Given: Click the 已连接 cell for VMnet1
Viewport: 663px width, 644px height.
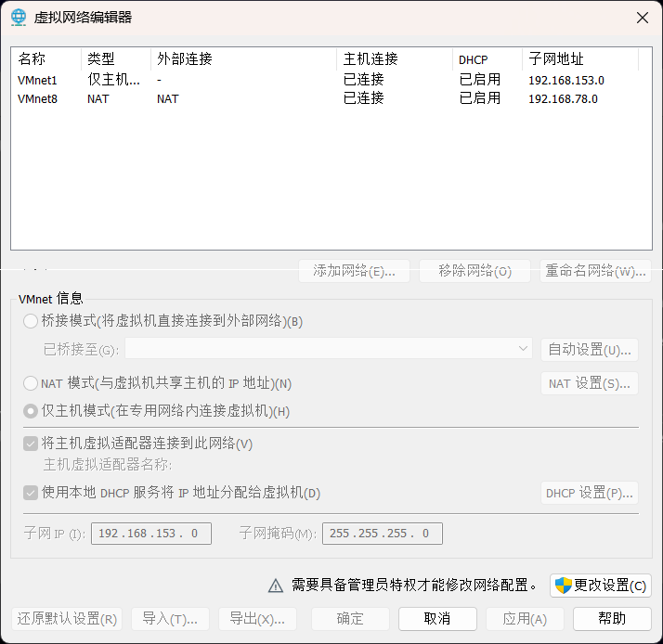Looking at the screenshot, I should point(364,80).
